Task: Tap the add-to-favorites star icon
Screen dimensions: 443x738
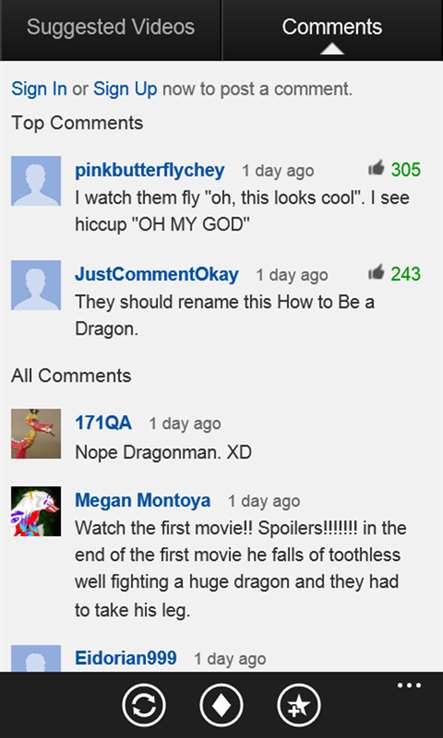Action: (299, 706)
